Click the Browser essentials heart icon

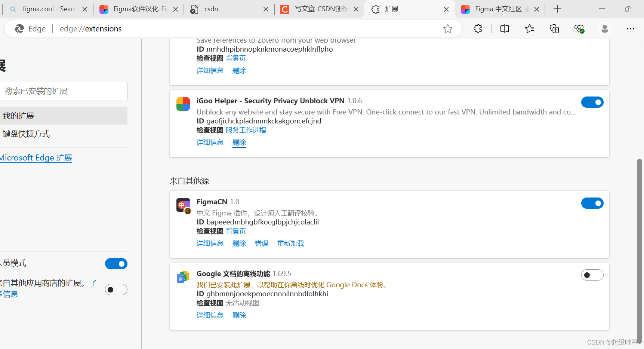(x=579, y=29)
